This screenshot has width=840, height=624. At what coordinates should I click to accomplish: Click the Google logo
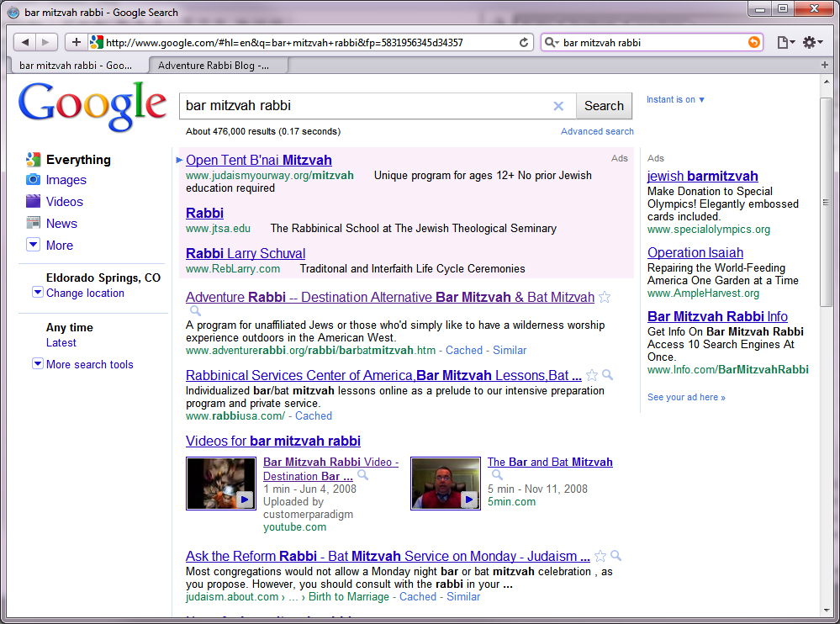pyautogui.click(x=92, y=106)
